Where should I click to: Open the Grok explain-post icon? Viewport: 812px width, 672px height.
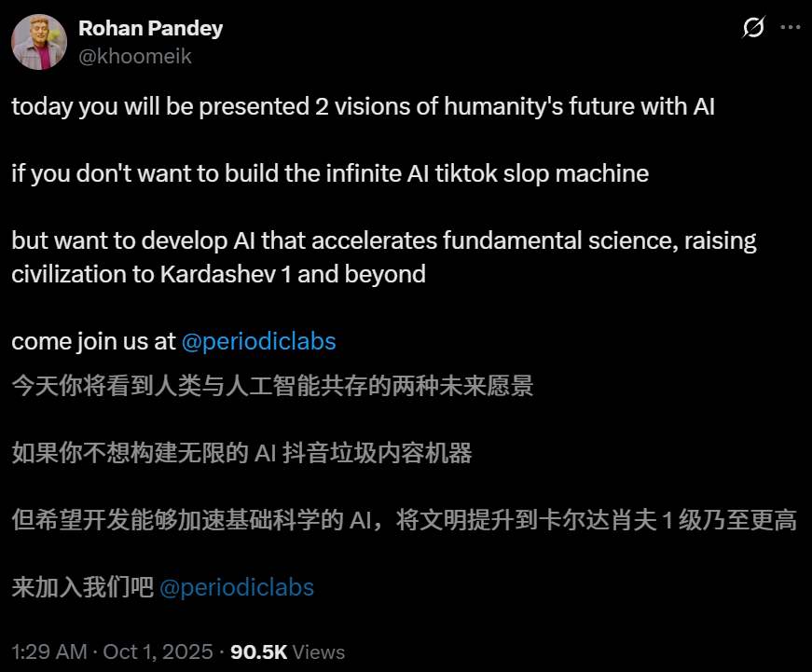coord(752,28)
